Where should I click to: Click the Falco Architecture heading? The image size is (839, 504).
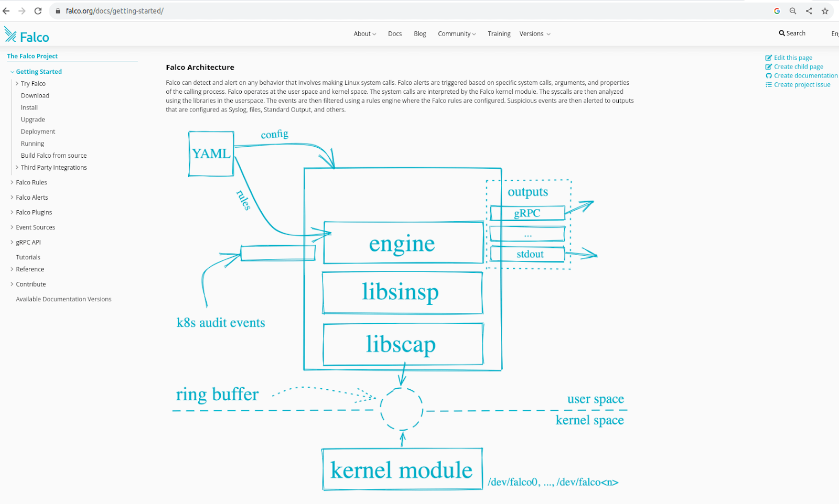(x=200, y=67)
